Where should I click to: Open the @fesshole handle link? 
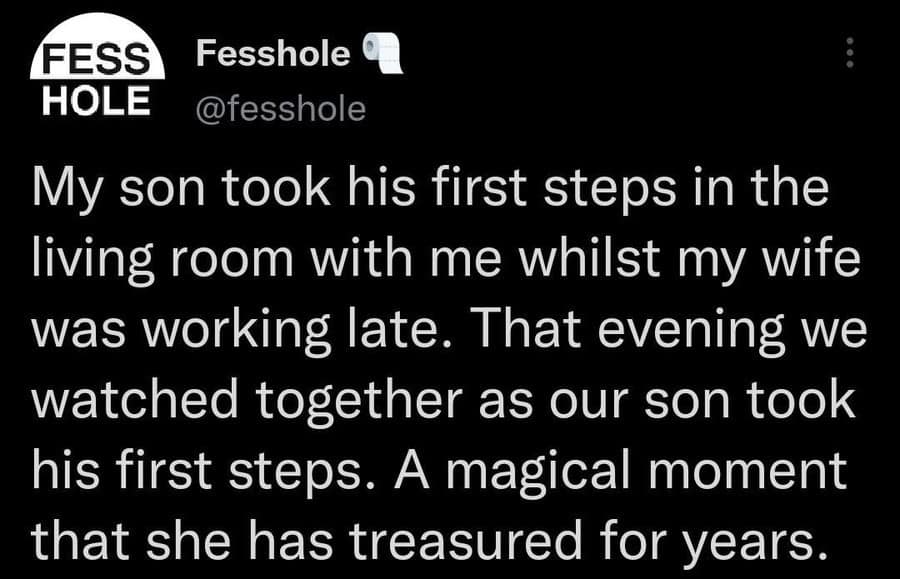click(x=281, y=106)
